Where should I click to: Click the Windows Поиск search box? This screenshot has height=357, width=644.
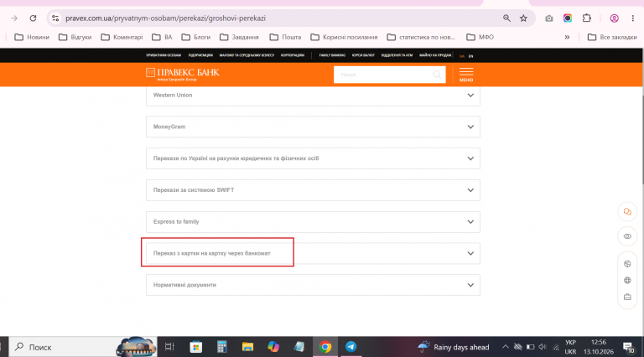click(x=83, y=347)
